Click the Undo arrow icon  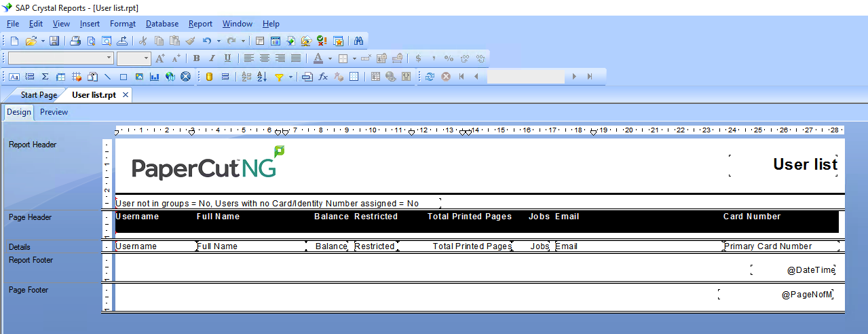[207, 41]
